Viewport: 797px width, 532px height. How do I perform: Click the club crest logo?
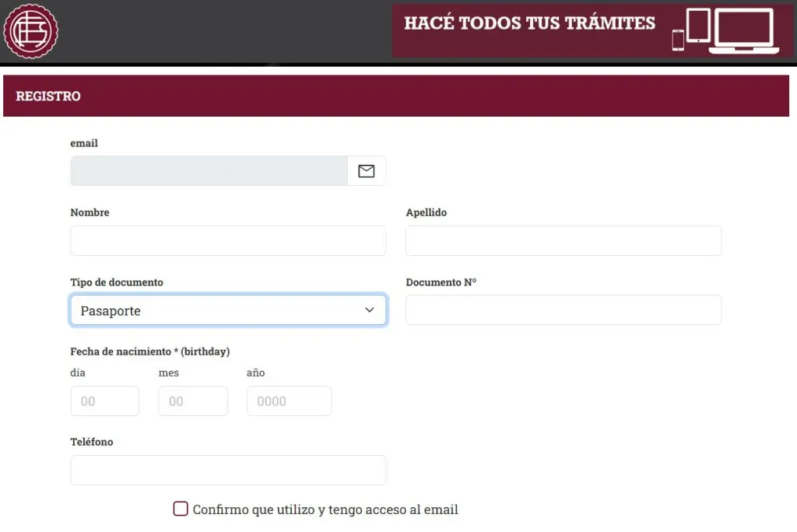tap(31, 31)
